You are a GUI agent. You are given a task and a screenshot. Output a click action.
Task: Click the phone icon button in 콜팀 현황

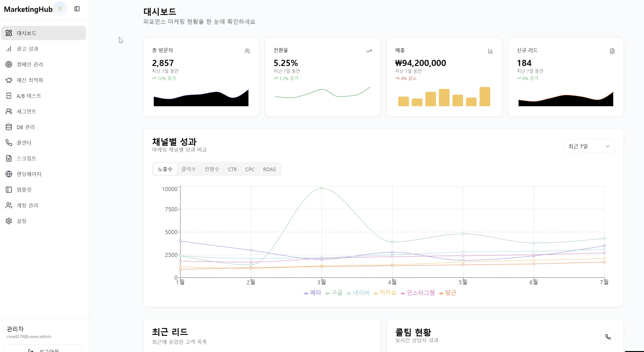coord(608,337)
